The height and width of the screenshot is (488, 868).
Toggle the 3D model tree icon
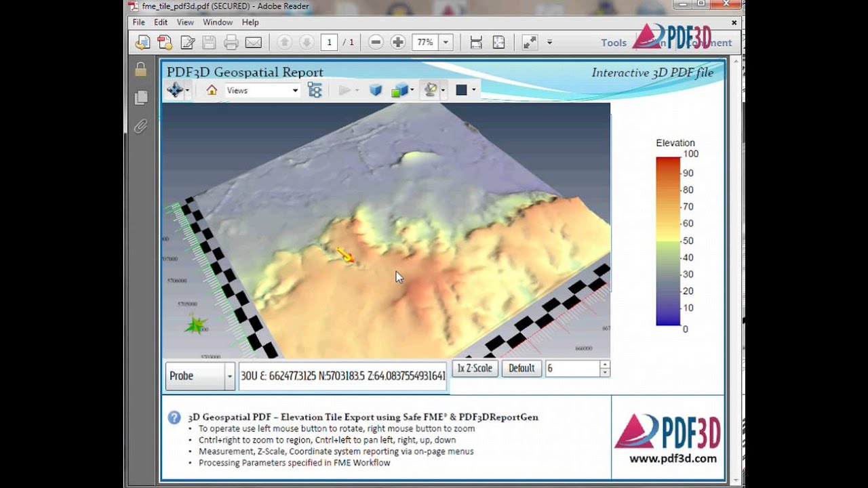(315, 90)
